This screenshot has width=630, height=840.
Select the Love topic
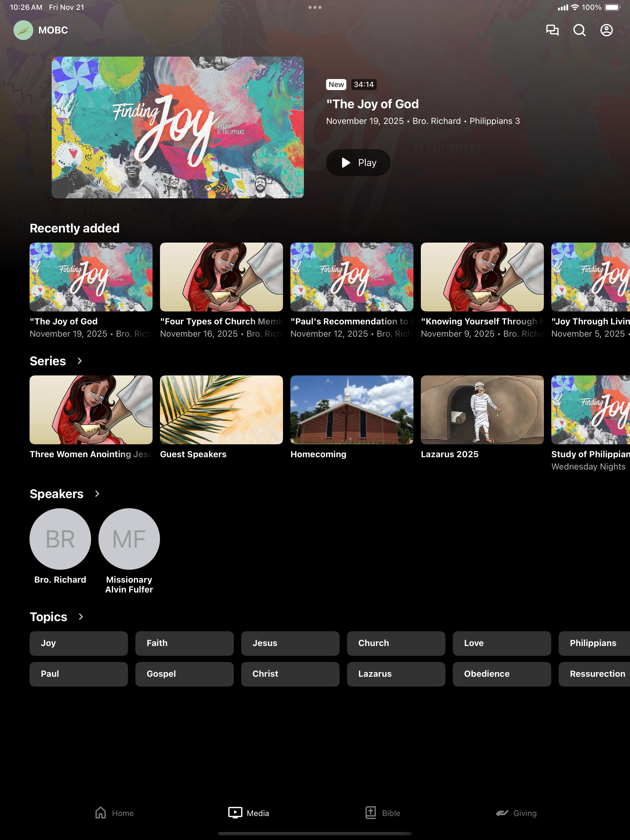502,643
